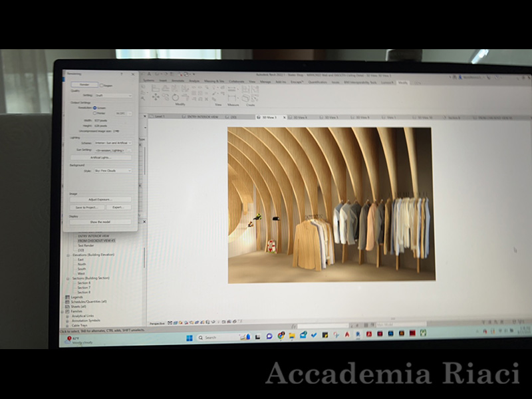Select FROM CHECKOUT VIEW #3 in Project Browser
Image resolution: width=532 pixels, height=399 pixels.
(x=96, y=241)
